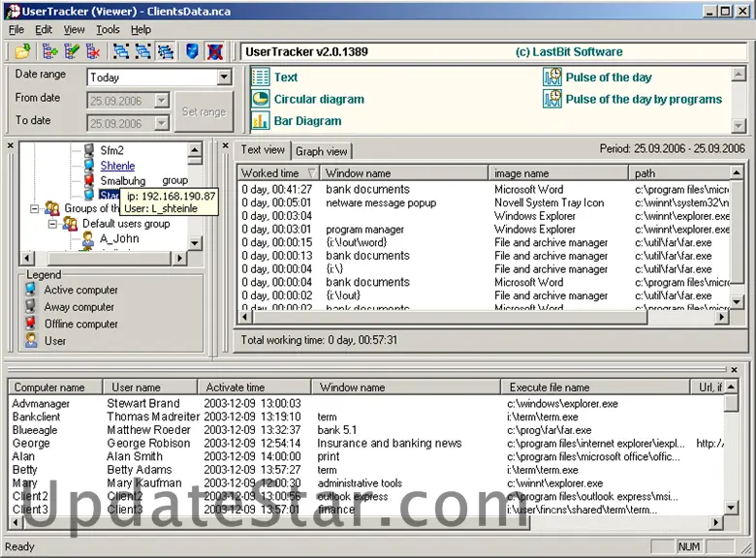
Task: Click the Active computer legend icon
Action: click(31, 290)
